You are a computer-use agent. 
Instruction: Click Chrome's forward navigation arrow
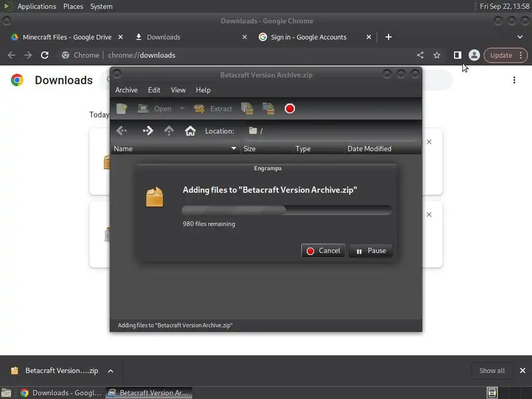(28, 55)
